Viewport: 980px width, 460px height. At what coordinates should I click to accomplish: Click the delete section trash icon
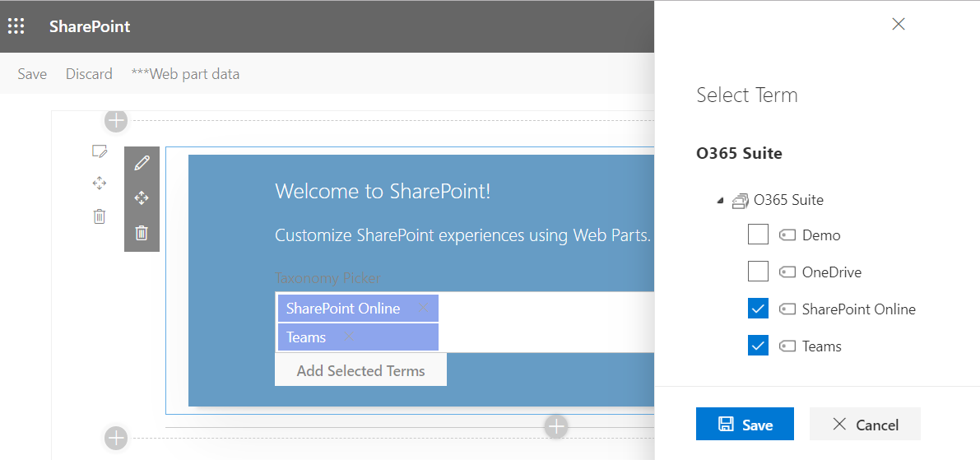[100, 216]
